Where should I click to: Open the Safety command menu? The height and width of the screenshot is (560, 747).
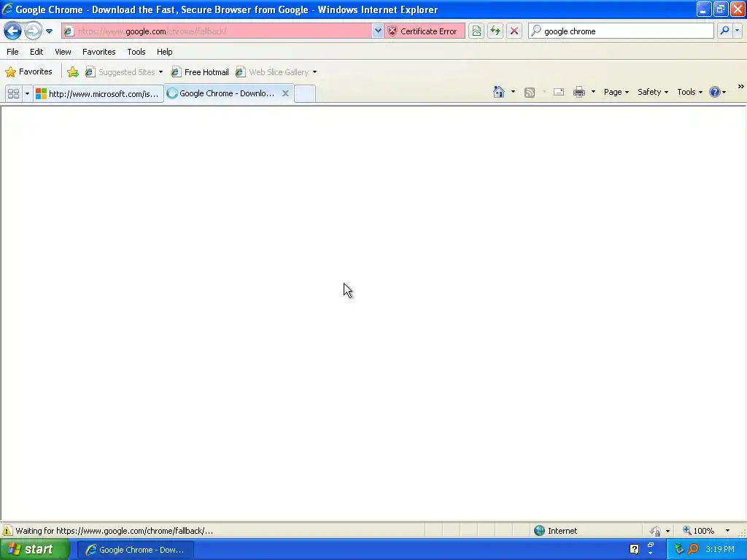652,92
